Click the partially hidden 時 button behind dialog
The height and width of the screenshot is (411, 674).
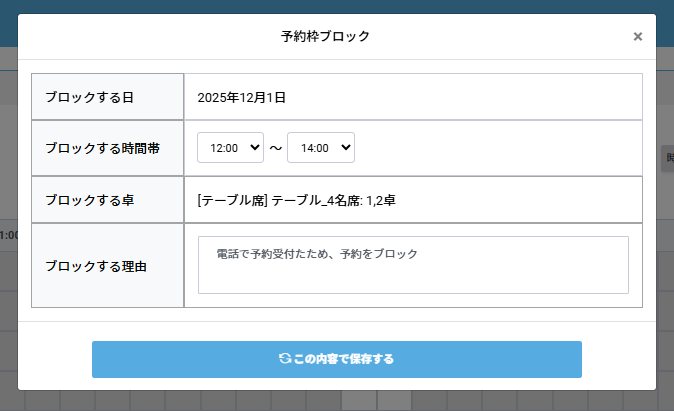point(668,158)
